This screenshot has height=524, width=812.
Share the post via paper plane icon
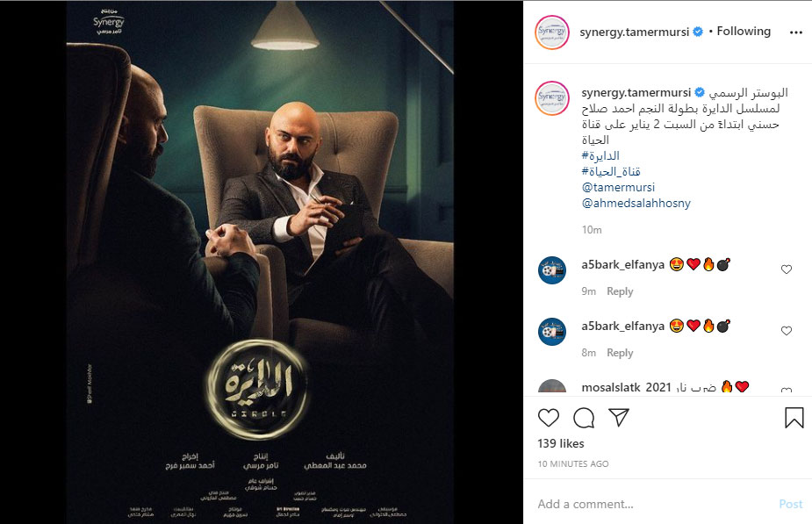[619, 417]
